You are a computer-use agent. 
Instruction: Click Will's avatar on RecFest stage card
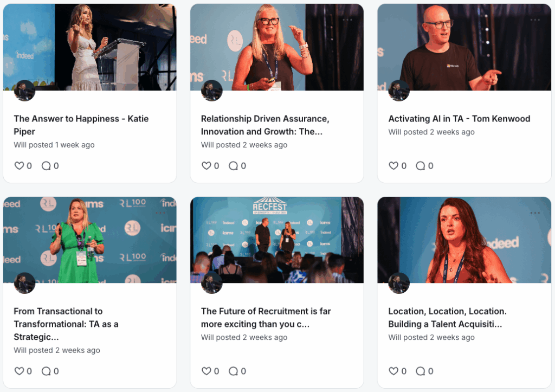(x=212, y=283)
